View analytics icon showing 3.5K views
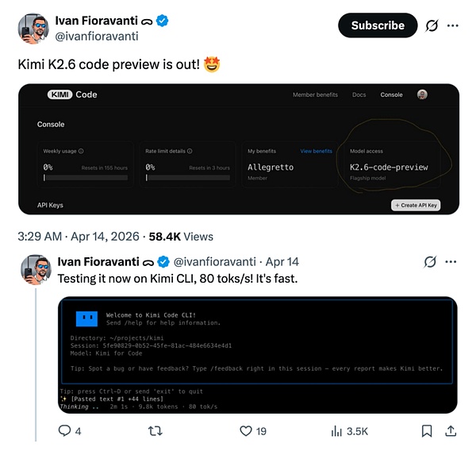 click(336, 431)
